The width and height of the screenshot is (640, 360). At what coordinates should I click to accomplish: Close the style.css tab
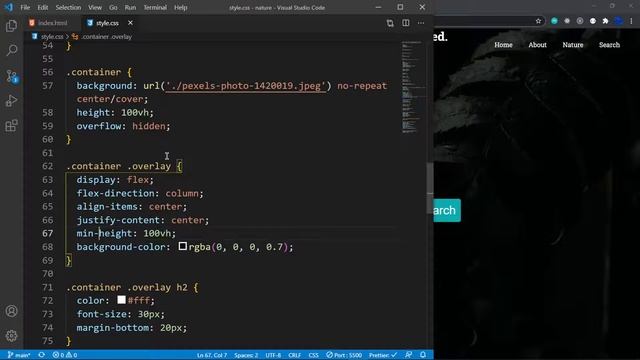click(130, 23)
